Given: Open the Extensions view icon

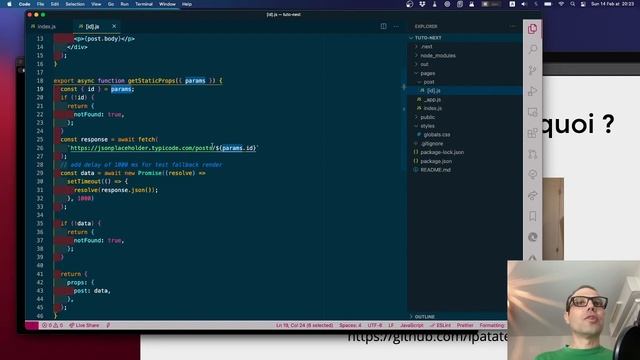Looking at the screenshot, I should tap(532, 133).
